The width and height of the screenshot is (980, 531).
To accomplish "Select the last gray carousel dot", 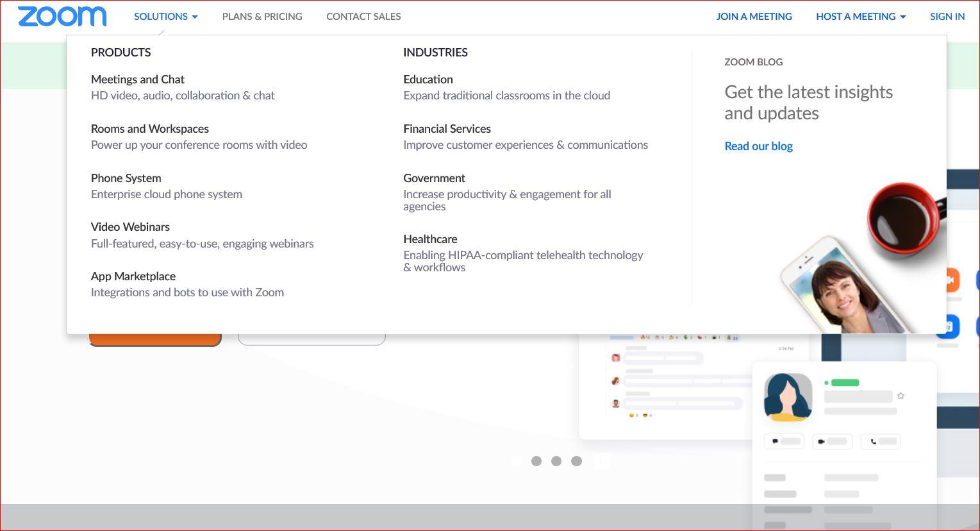I will coord(577,461).
